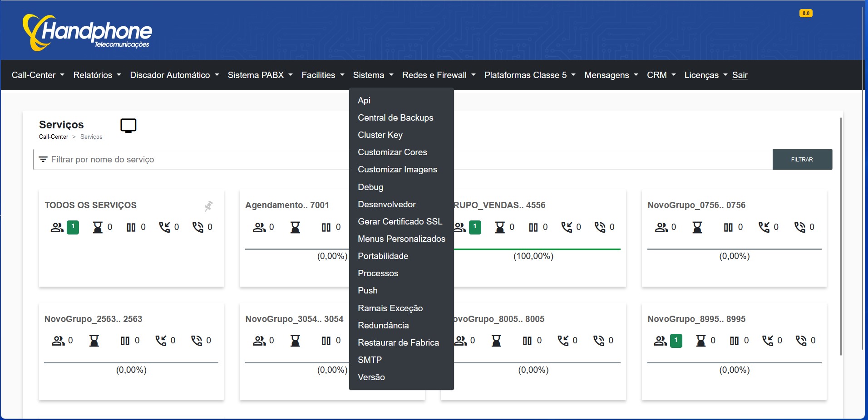Open the Relatórios dropdown menu

97,75
